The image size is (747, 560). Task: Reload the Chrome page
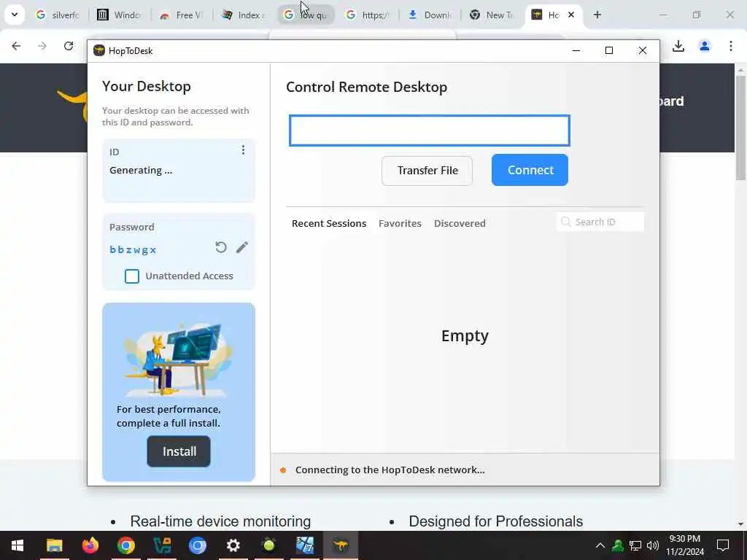[69, 46]
